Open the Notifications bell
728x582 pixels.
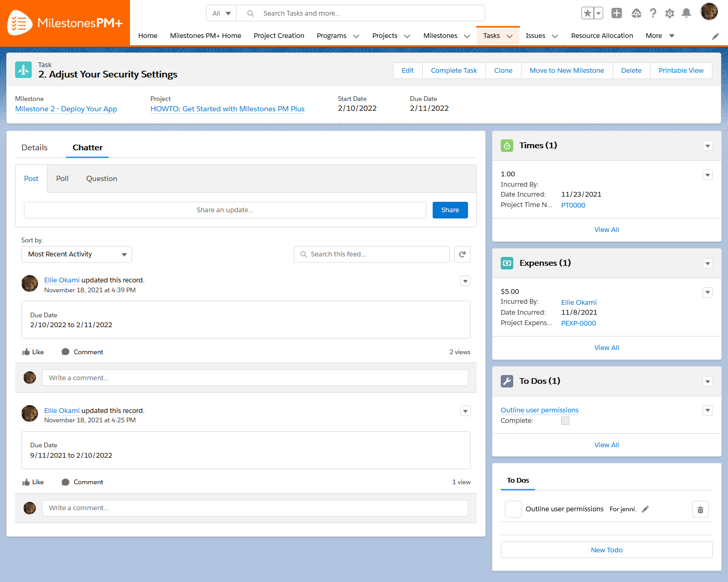click(686, 13)
